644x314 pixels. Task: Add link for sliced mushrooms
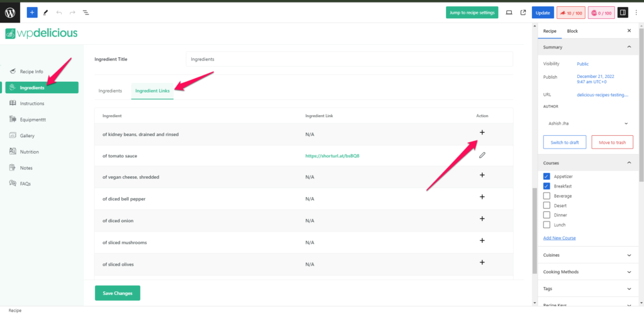pos(482,240)
